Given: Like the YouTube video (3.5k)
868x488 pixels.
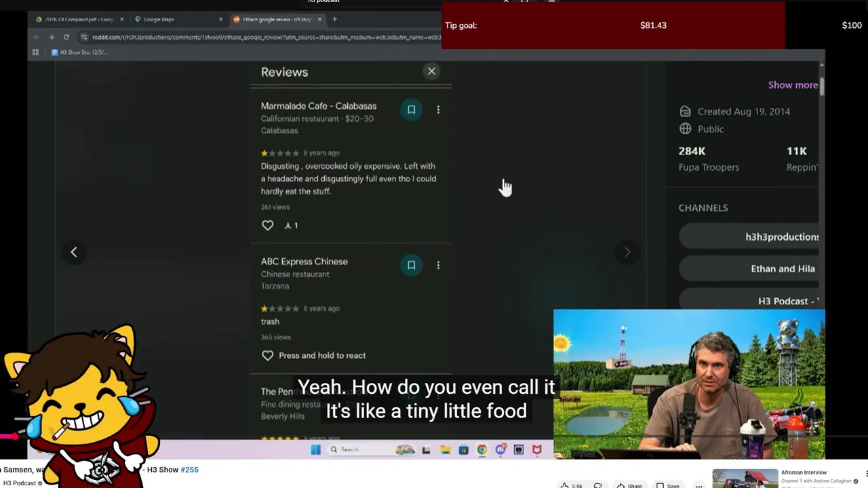Looking at the screenshot, I should [571, 485].
